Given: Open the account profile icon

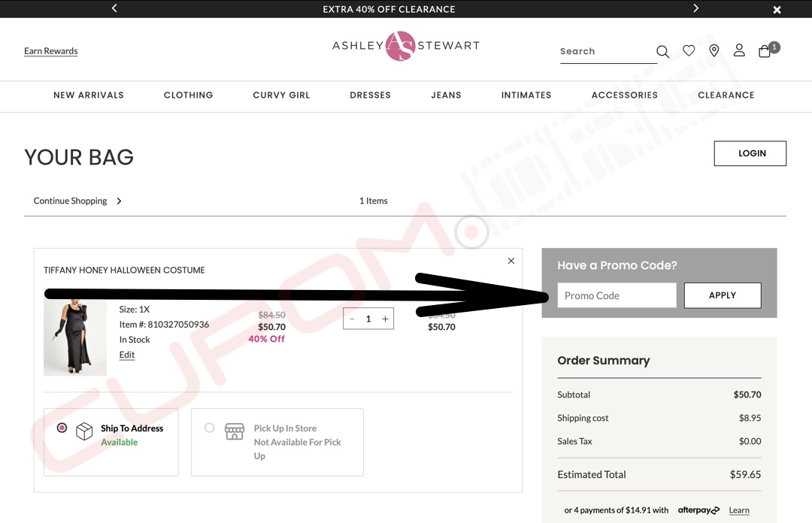Looking at the screenshot, I should tap(739, 50).
